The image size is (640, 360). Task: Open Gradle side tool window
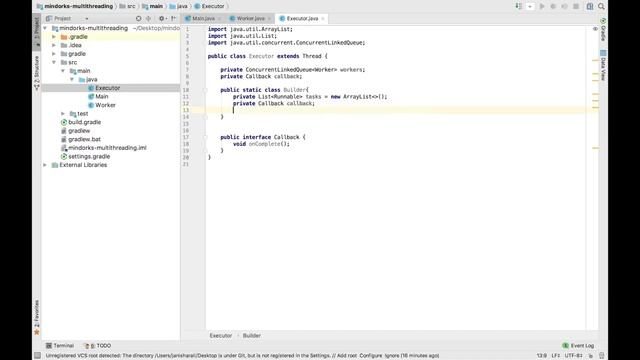[603, 29]
